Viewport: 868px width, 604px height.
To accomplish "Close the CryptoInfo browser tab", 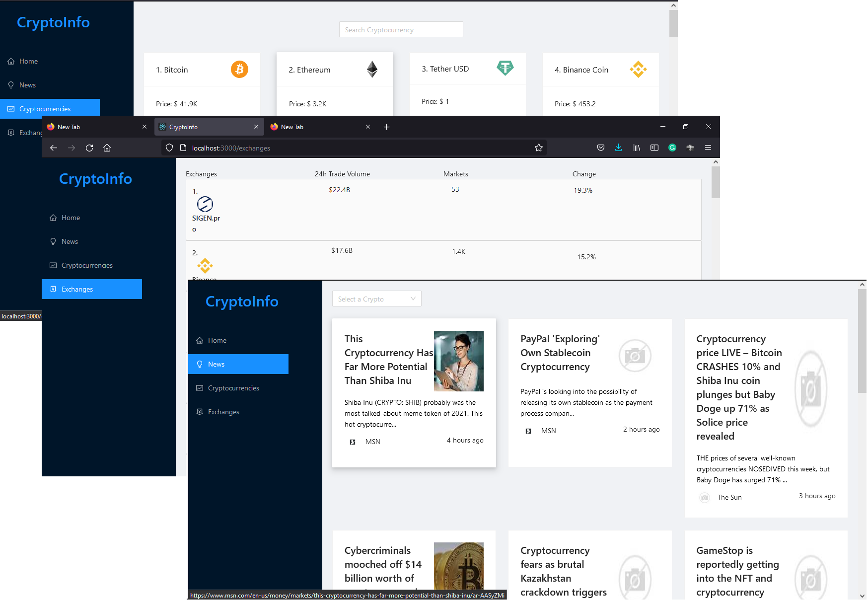I will [x=256, y=127].
